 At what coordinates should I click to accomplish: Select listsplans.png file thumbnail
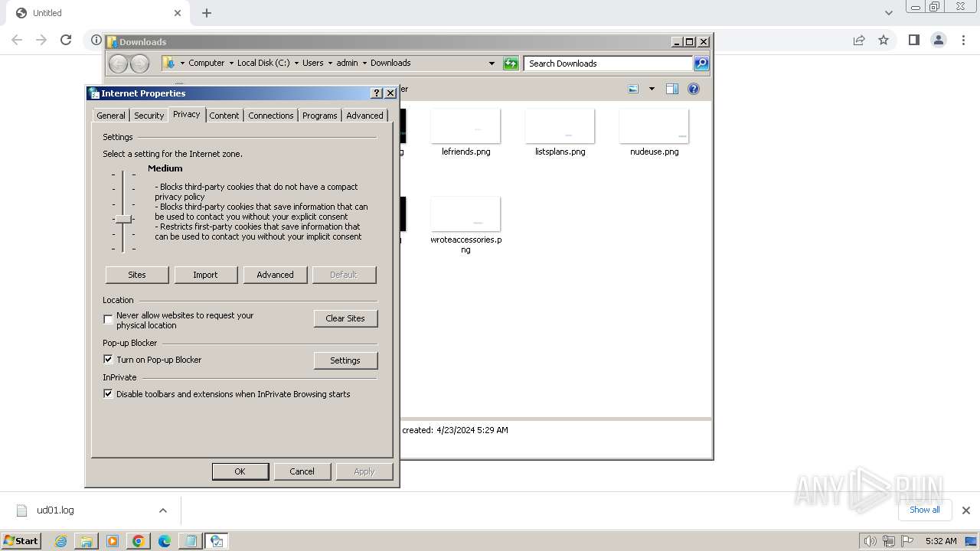[x=560, y=126]
